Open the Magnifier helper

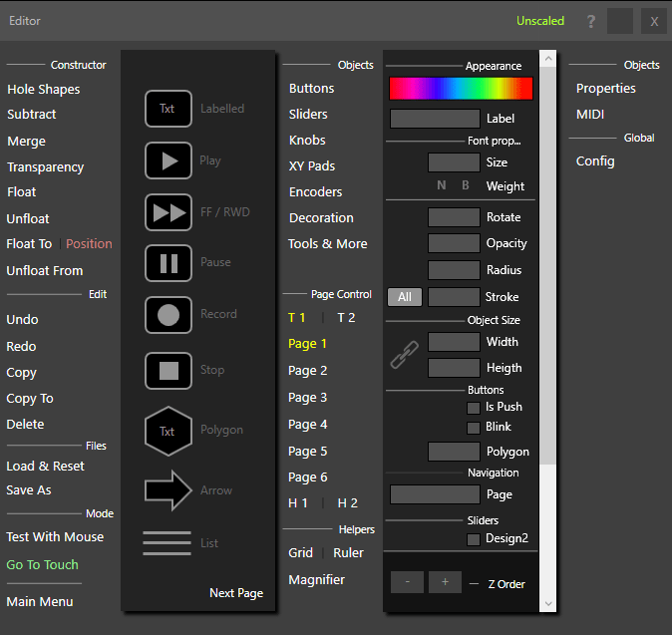[317, 580]
